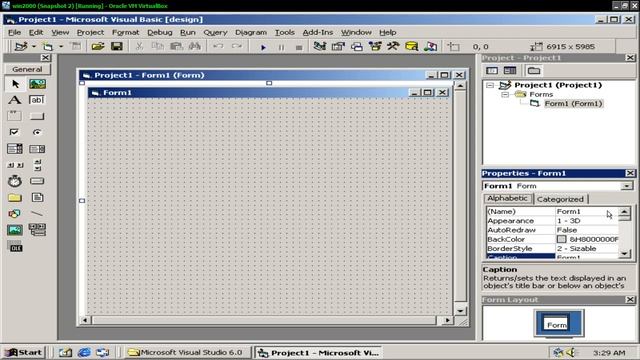Click BackColor color swatch in properties
Image resolution: width=640 pixels, height=360 pixels.
[562, 239]
